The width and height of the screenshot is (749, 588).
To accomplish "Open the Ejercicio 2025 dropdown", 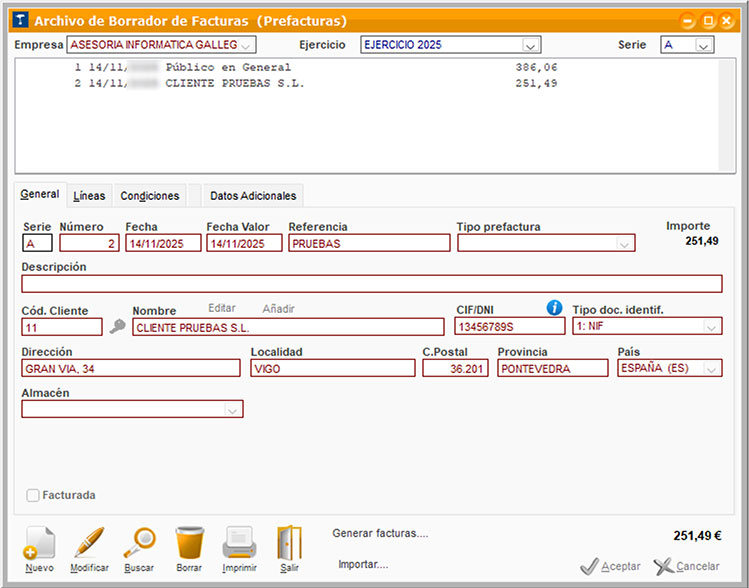I will click(531, 45).
